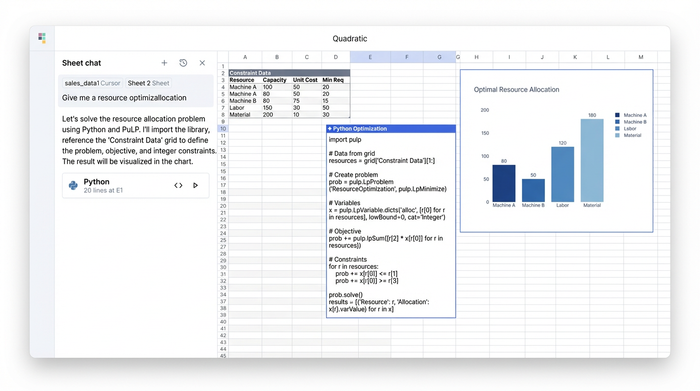Select column K header

[x=575, y=57]
